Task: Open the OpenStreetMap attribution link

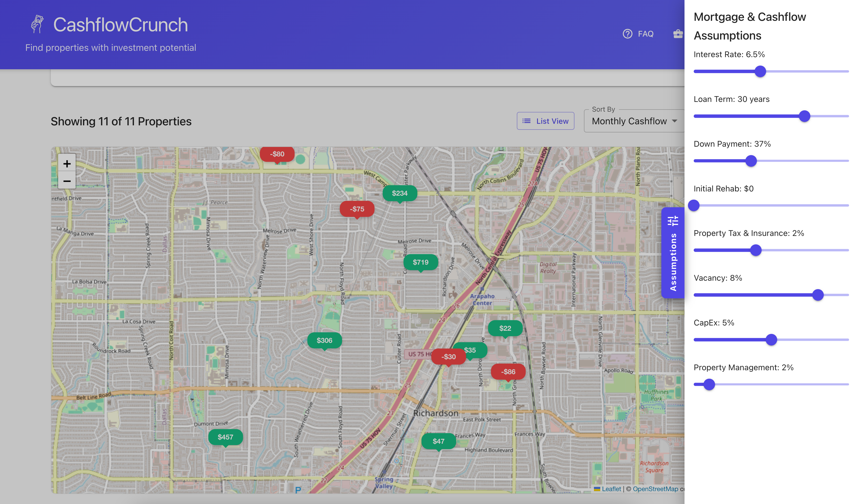Action: coord(655,489)
